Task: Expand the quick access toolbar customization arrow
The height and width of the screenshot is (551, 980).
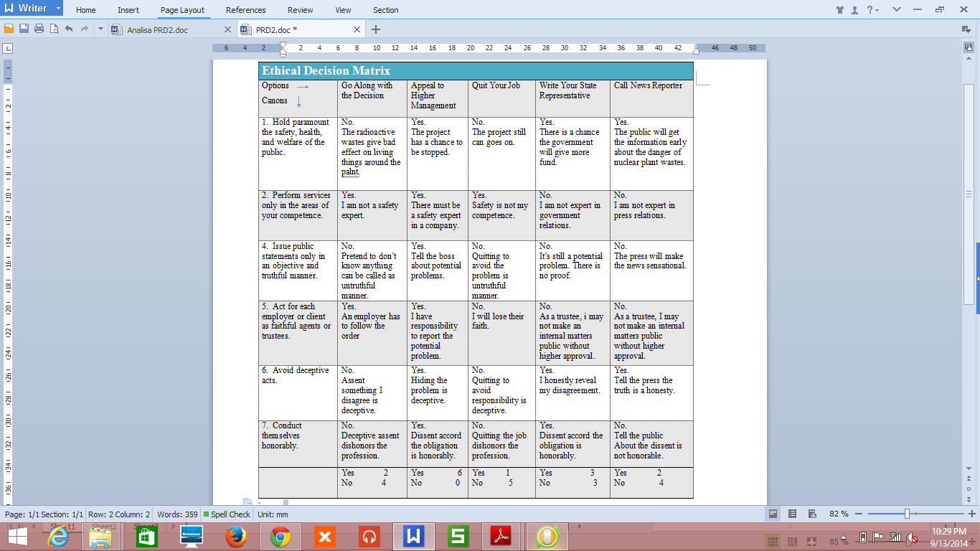Action: (x=100, y=29)
